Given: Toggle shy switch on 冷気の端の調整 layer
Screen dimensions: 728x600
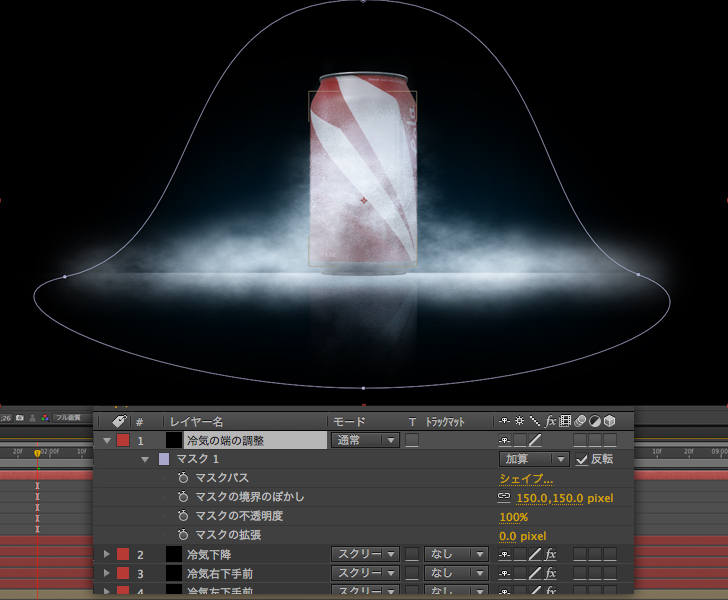Looking at the screenshot, I should tap(504, 440).
